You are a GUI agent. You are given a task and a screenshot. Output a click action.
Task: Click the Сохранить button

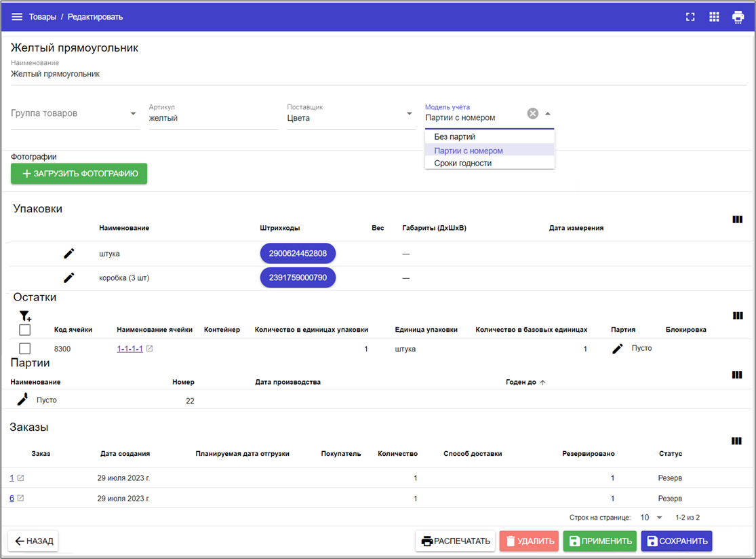click(676, 541)
